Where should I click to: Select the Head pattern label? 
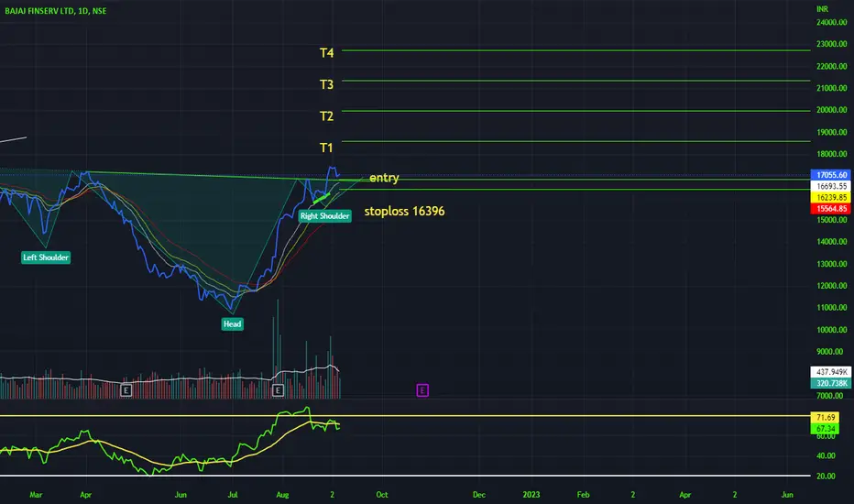click(x=232, y=324)
